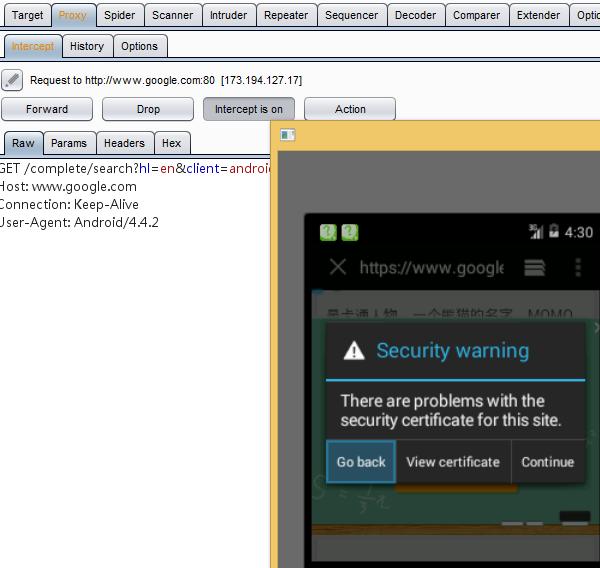Toggle the 'Intercept is on' button off
The width and height of the screenshot is (600, 568).
pos(248,109)
